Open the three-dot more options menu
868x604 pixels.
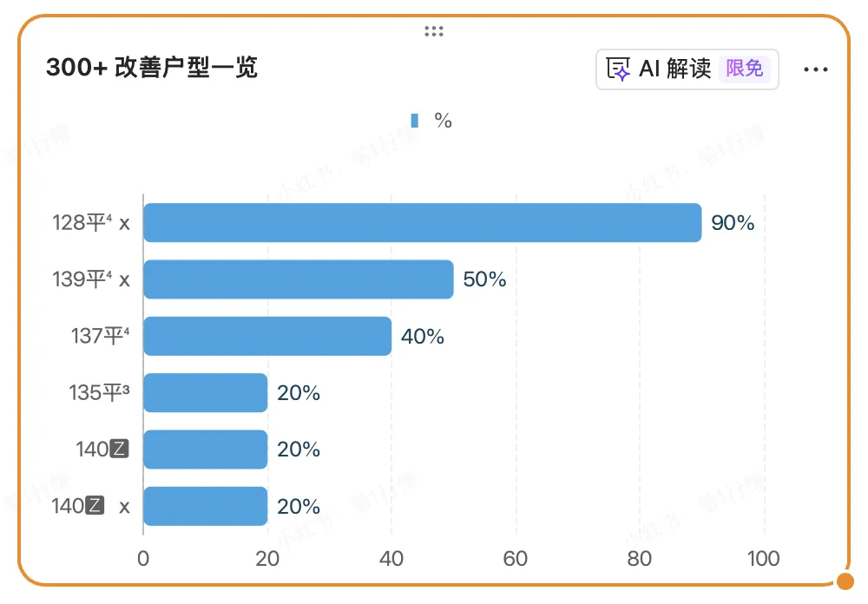(x=816, y=69)
